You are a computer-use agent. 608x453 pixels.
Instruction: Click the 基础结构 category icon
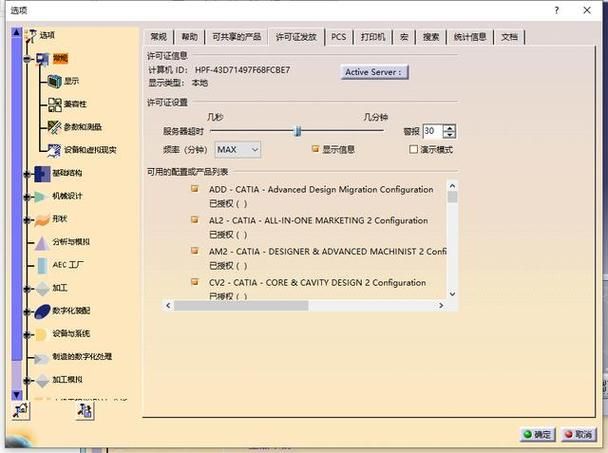(42, 173)
